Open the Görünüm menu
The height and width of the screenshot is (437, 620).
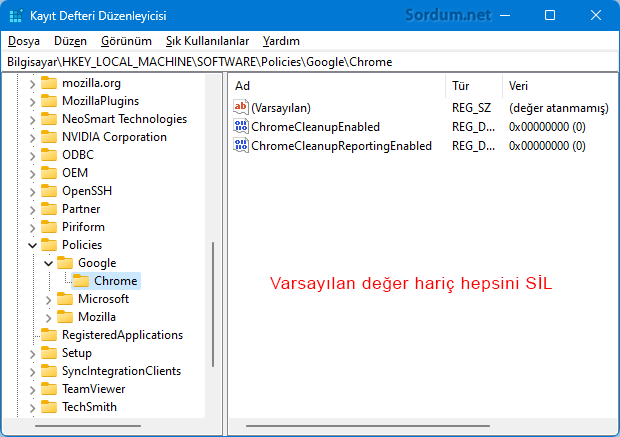pos(126,41)
